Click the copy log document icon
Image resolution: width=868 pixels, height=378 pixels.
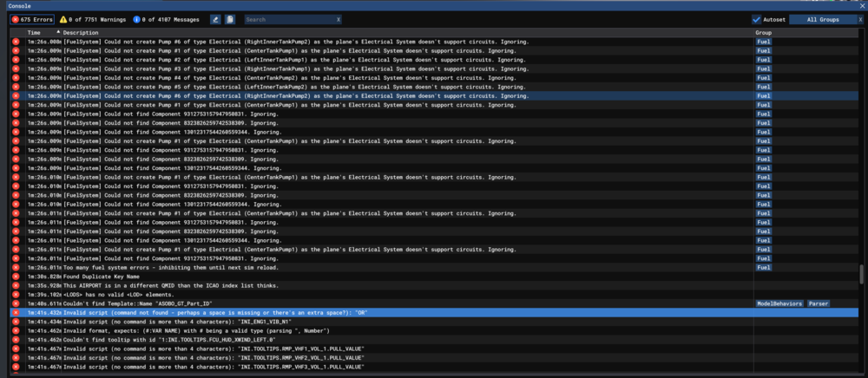(x=230, y=19)
